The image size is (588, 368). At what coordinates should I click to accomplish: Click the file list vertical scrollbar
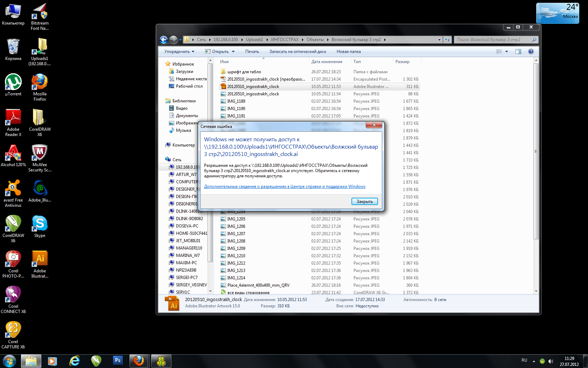point(536,151)
